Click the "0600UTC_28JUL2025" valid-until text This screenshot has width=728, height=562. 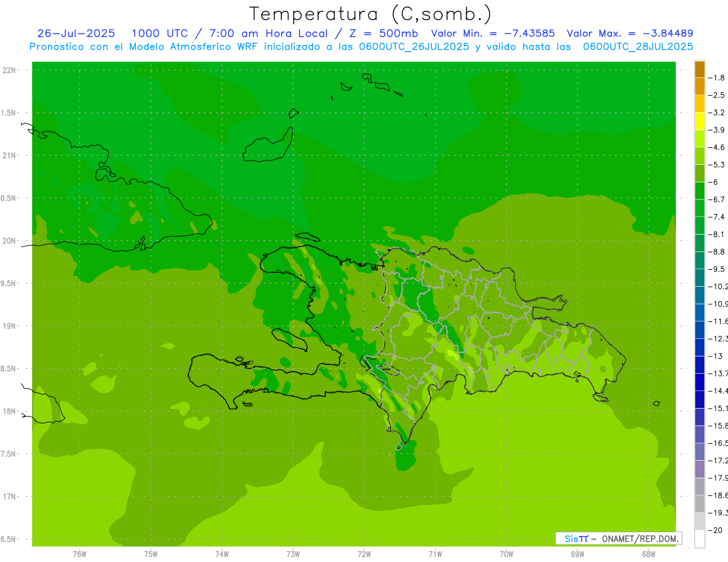(x=638, y=47)
